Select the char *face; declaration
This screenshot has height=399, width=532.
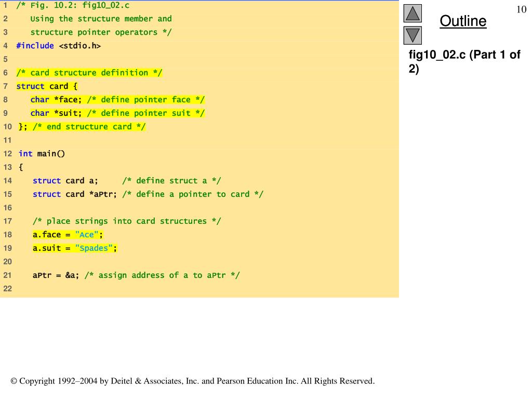point(56,100)
